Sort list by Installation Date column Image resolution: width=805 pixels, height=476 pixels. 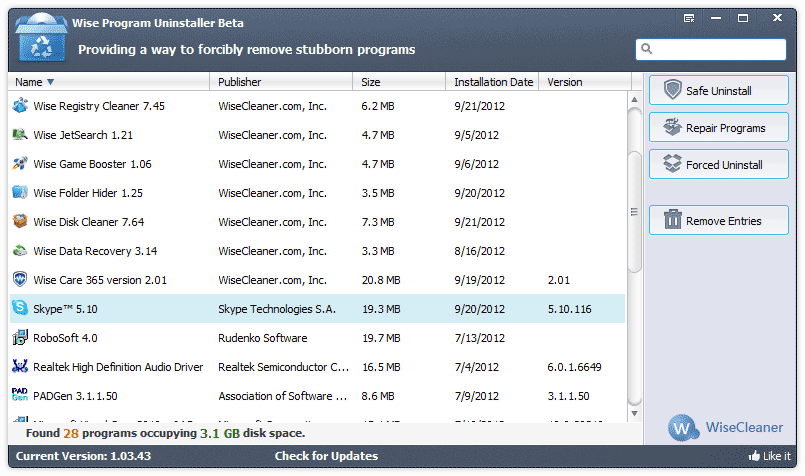click(492, 82)
